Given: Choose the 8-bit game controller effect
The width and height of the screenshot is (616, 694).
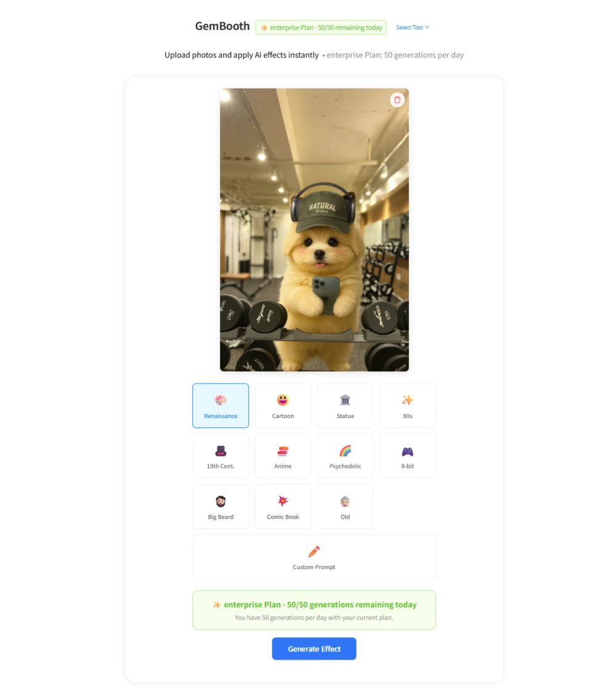Looking at the screenshot, I should [x=407, y=456].
